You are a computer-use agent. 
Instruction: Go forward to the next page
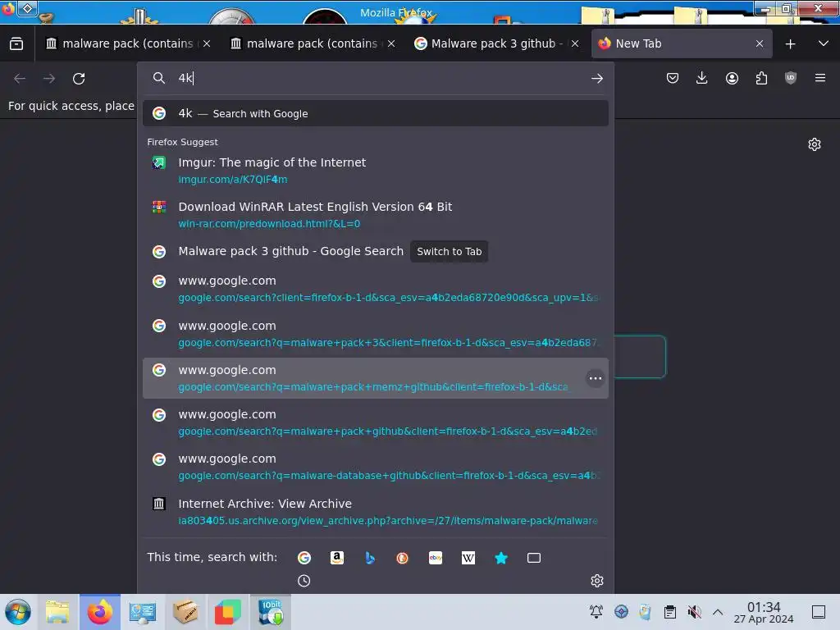(x=49, y=79)
